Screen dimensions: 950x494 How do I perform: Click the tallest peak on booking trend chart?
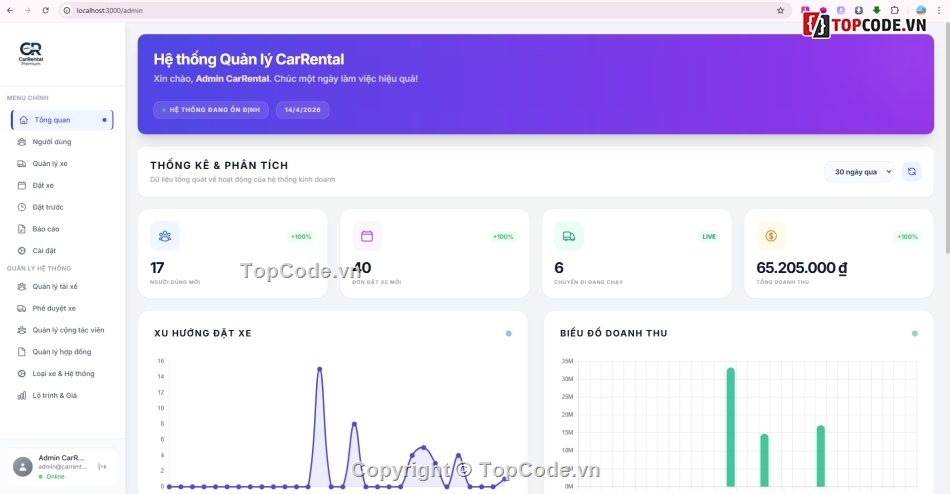tap(319, 369)
